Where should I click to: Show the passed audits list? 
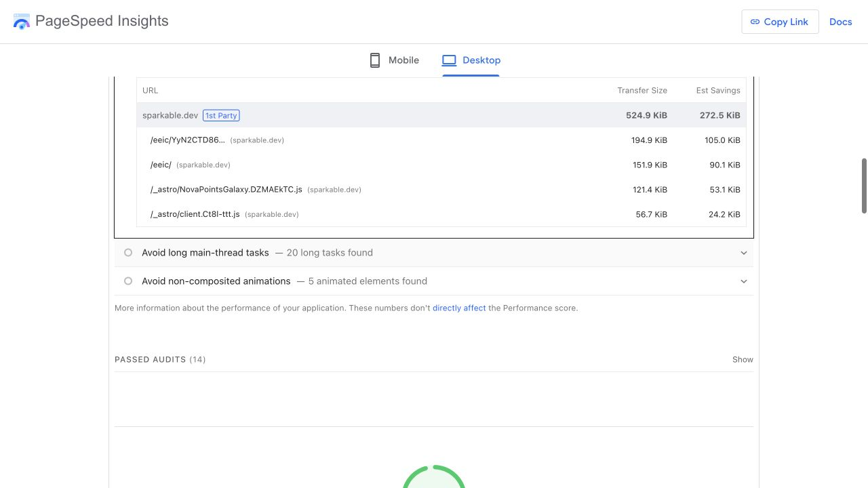(x=743, y=360)
